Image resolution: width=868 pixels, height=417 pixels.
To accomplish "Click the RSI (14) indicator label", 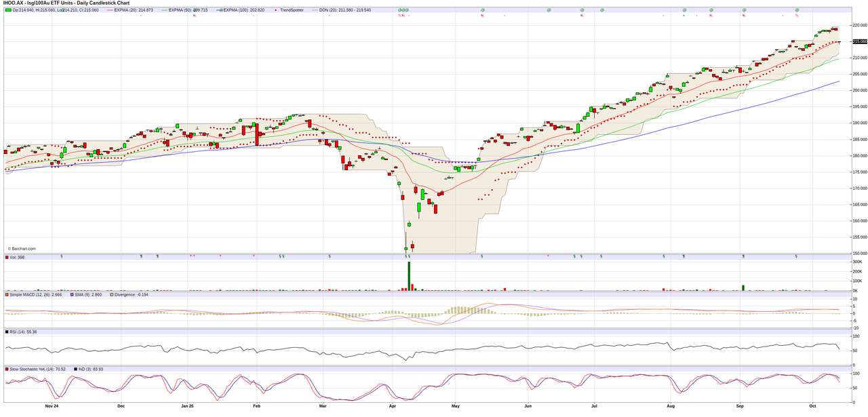I will coord(22,332).
